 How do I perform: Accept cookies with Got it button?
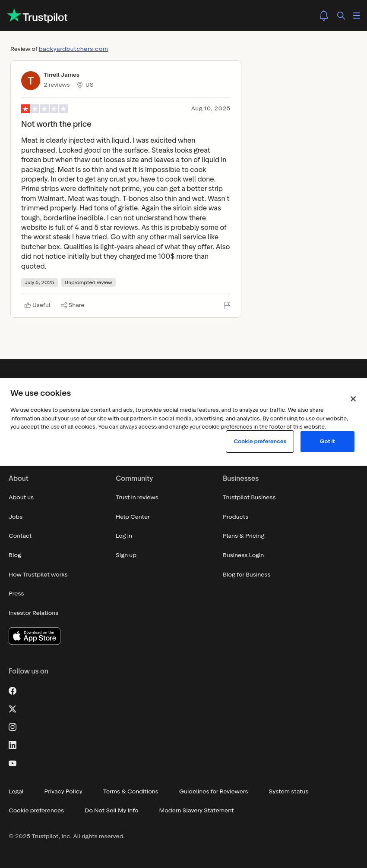(x=327, y=442)
